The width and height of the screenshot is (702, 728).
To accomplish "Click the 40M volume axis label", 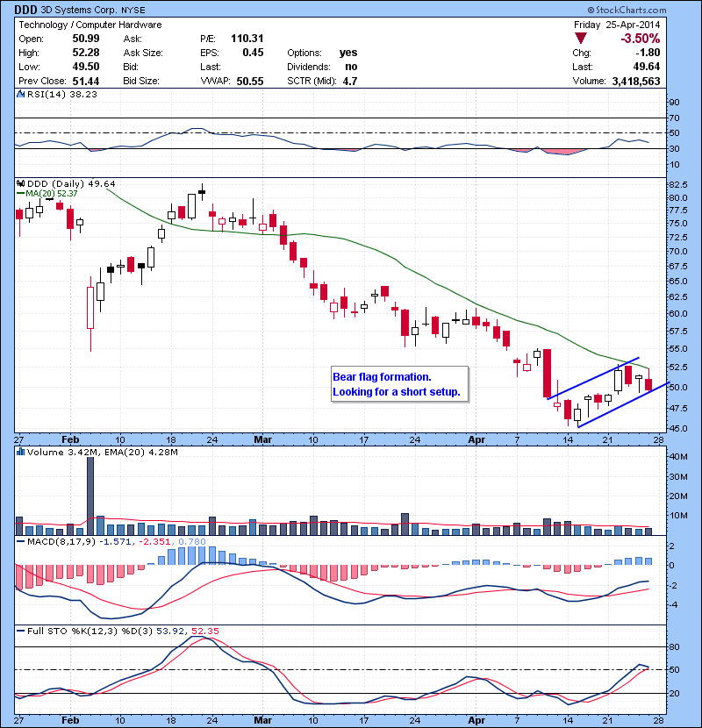I will coord(678,456).
